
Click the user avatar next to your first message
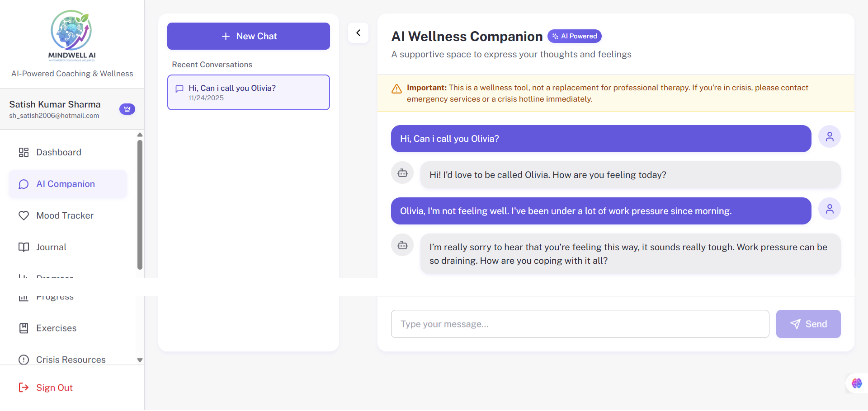[830, 136]
